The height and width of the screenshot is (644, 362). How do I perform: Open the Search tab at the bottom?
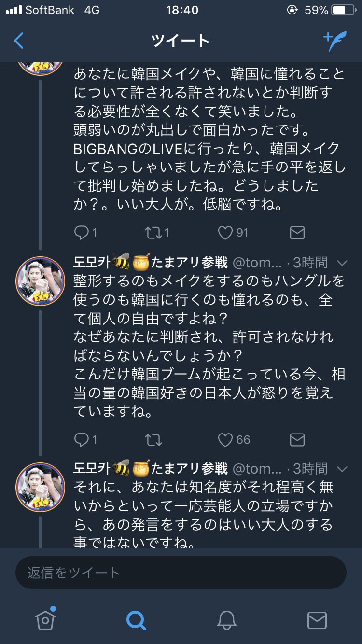pyautogui.click(x=136, y=622)
